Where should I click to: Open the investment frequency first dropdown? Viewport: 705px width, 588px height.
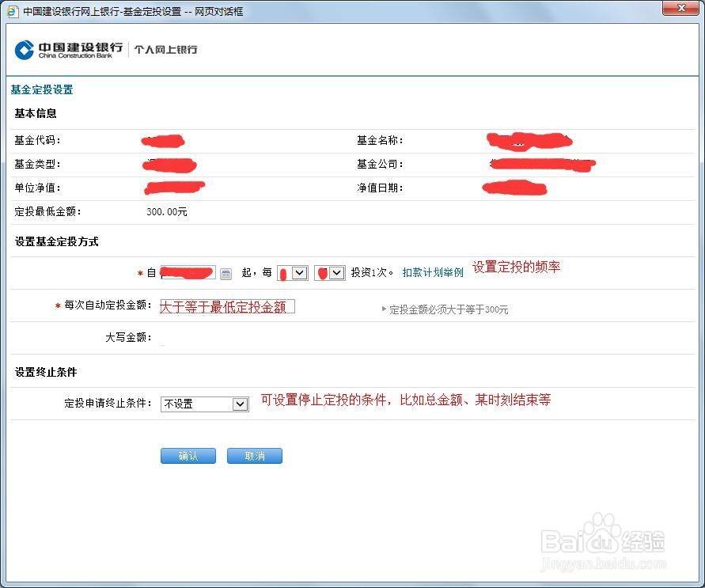coord(292,272)
